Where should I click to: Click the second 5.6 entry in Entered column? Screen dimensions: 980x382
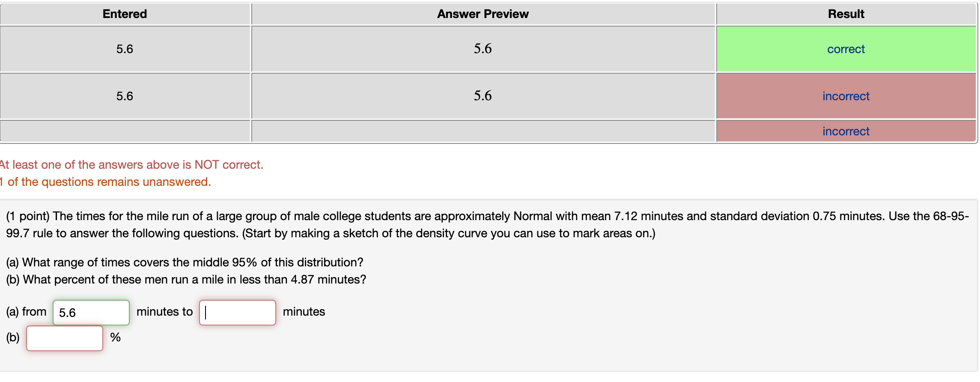(124, 96)
